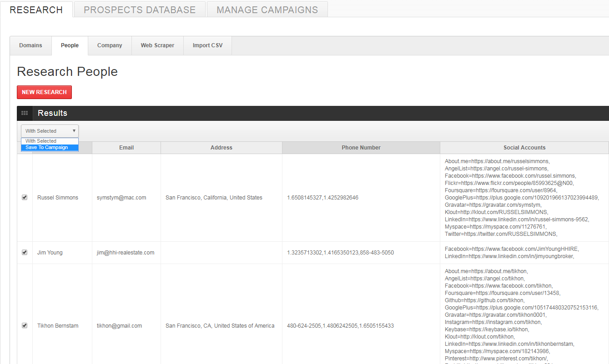The image size is (609, 364).
Task: Click address San Francisco, California, United States
Action: point(214,198)
